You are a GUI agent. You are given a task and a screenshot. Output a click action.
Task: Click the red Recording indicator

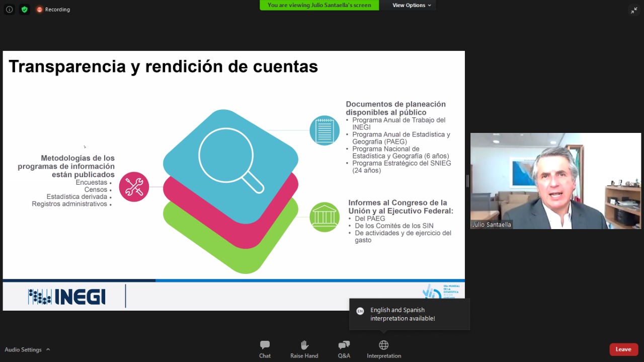click(53, 10)
